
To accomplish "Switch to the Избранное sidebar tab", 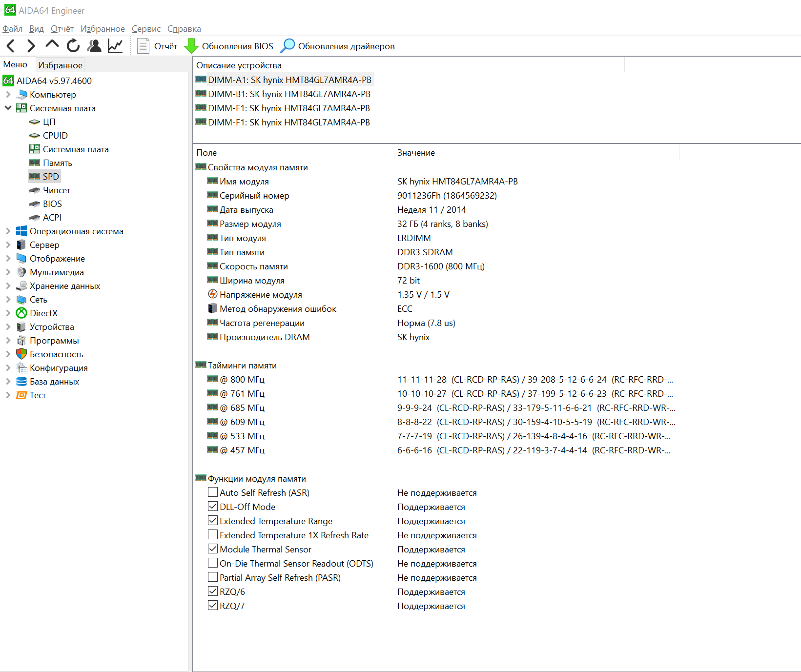I will coord(60,65).
